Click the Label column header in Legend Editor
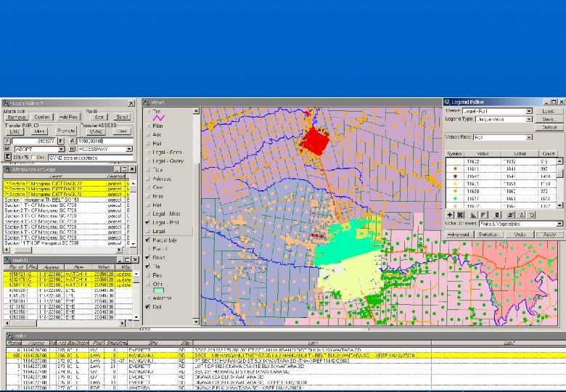Image resolution: width=566 pixels, height=392 pixels. (x=520, y=154)
